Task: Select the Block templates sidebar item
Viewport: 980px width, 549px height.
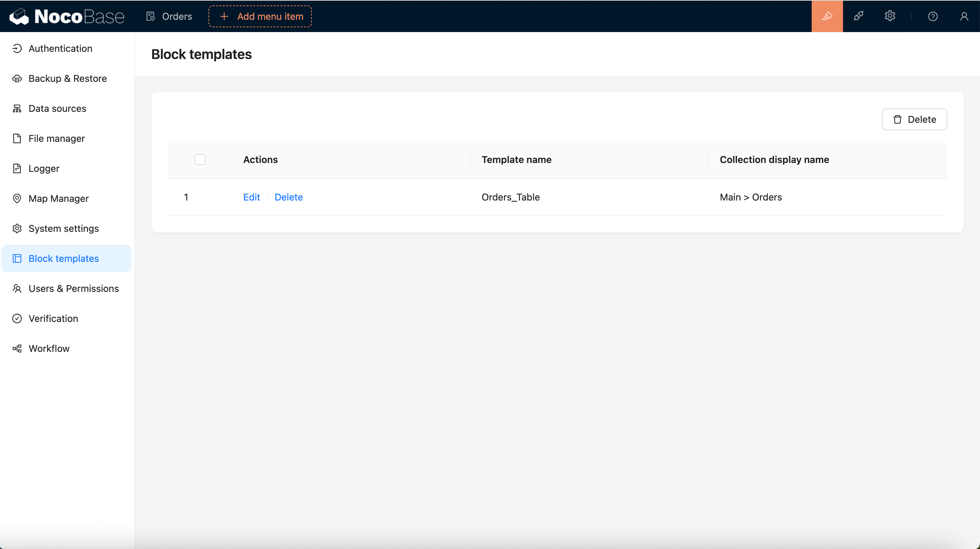Action: coord(63,258)
